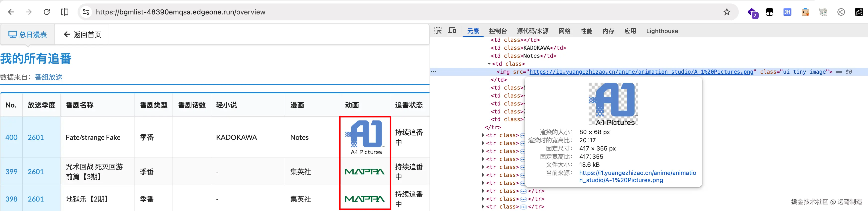Click the No. 400 link
The image size is (868, 211).
tap(11, 137)
